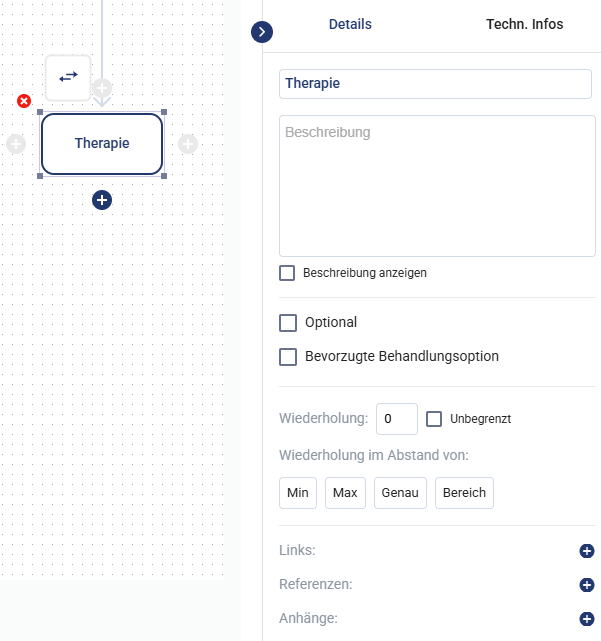The image size is (601, 641).
Task: Add node to the left of Therapie
Action: tap(16, 144)
